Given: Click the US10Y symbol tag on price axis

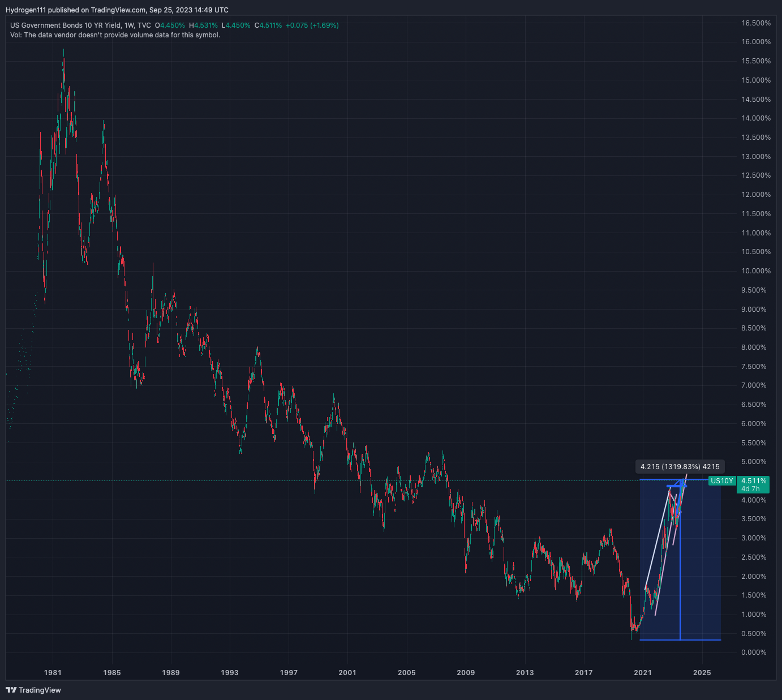Looking at the screenshot, I should click(722, 481).
